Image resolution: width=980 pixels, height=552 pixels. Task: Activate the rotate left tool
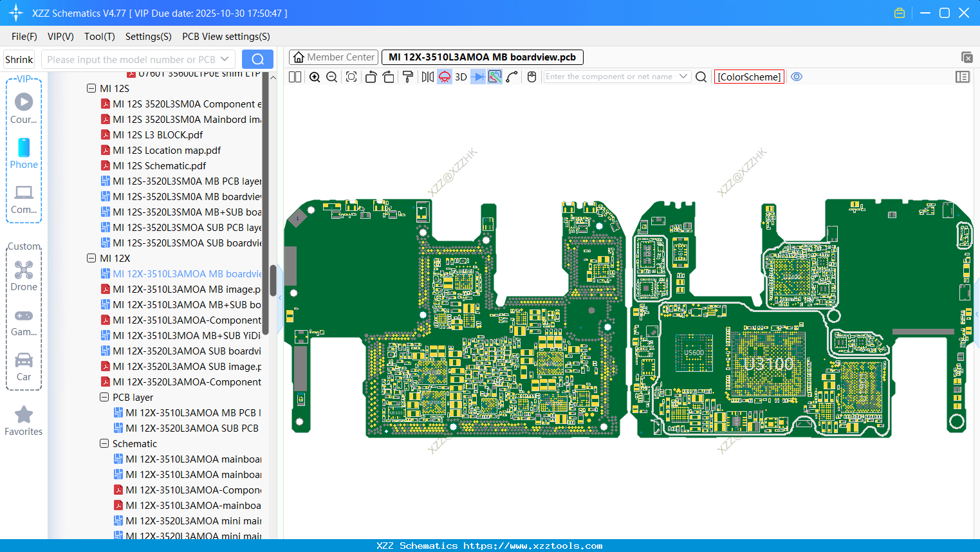pyautogui.click(x=371, y=77)
